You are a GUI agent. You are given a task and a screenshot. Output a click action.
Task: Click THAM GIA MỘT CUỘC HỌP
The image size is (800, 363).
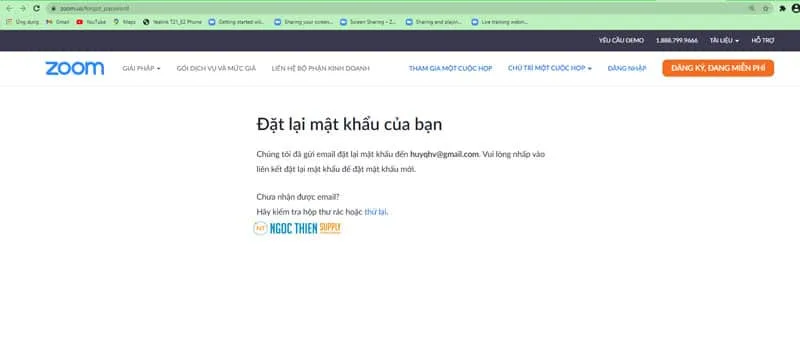[451, 68]
